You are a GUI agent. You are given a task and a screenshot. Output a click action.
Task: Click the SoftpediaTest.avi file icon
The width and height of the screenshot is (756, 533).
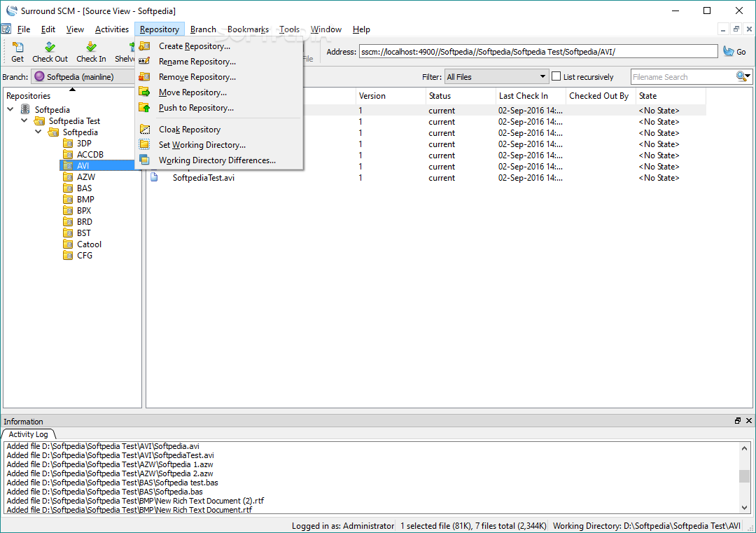coord(154,177)
